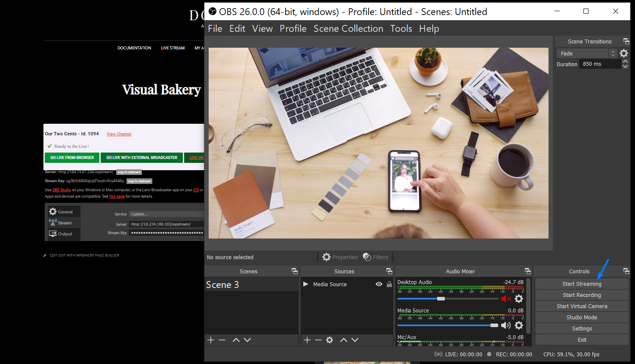Screen dimensions: 635x364
Task: Float the Scene Transitions dock panel
Action: tap(626, 41)
